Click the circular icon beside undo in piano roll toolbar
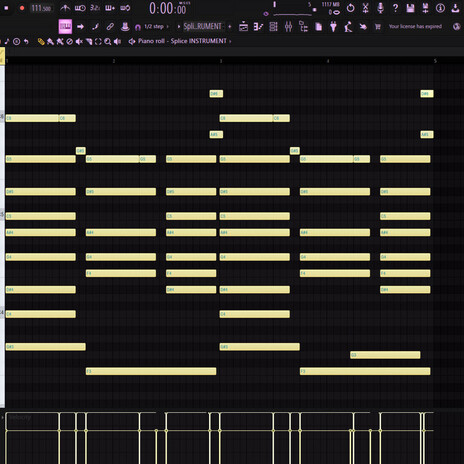 pos(16,41)
